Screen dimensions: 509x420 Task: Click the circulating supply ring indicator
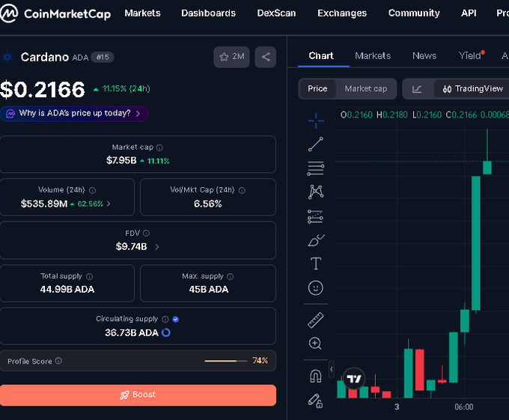tap(166, 332)
